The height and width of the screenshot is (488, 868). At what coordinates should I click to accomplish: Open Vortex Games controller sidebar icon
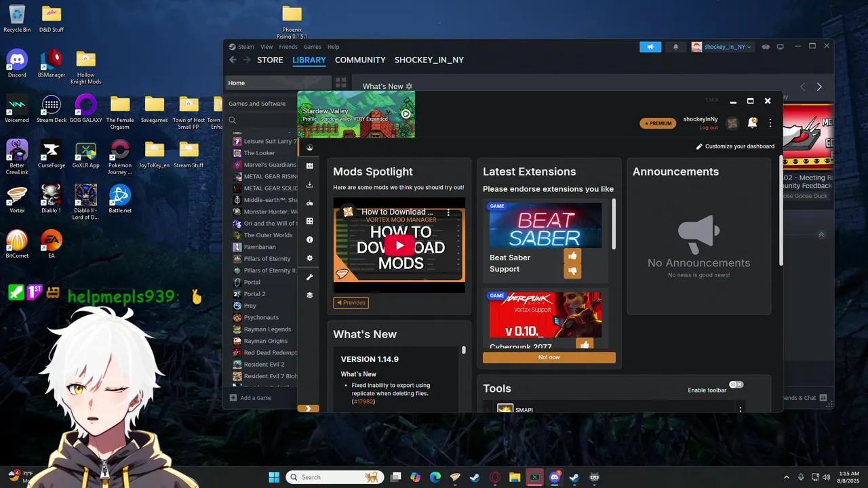(310, 203)
